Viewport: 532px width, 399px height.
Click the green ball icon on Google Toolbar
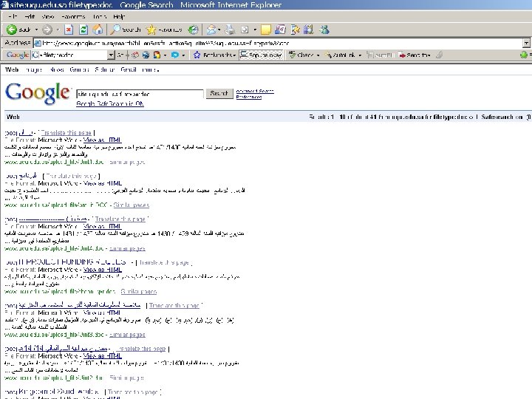(524, 55)
